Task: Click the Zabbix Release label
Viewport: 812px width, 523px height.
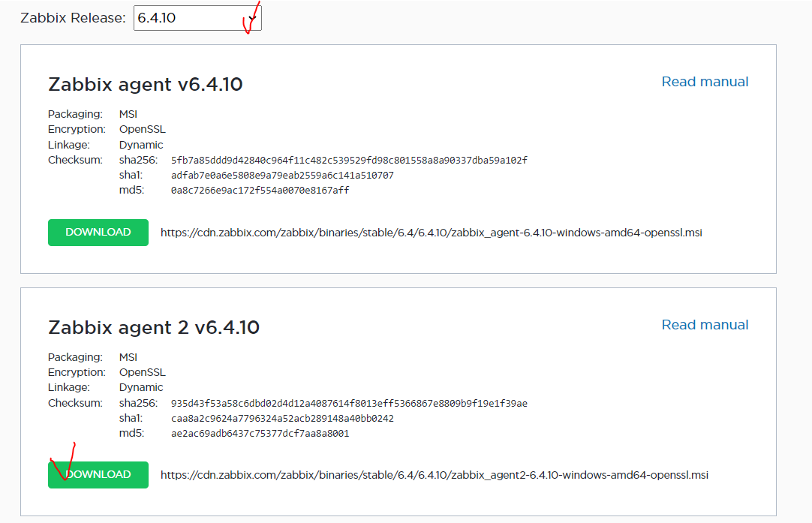Action: 73,18
